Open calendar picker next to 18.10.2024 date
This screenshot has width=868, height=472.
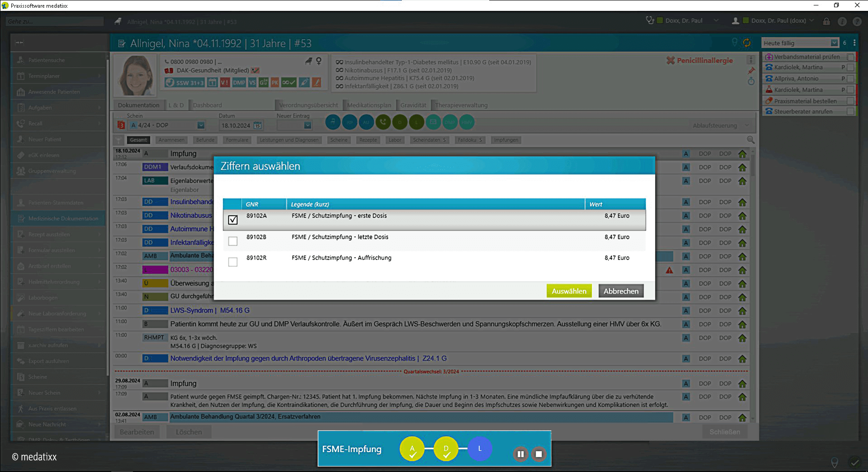(x=257, y=125)
